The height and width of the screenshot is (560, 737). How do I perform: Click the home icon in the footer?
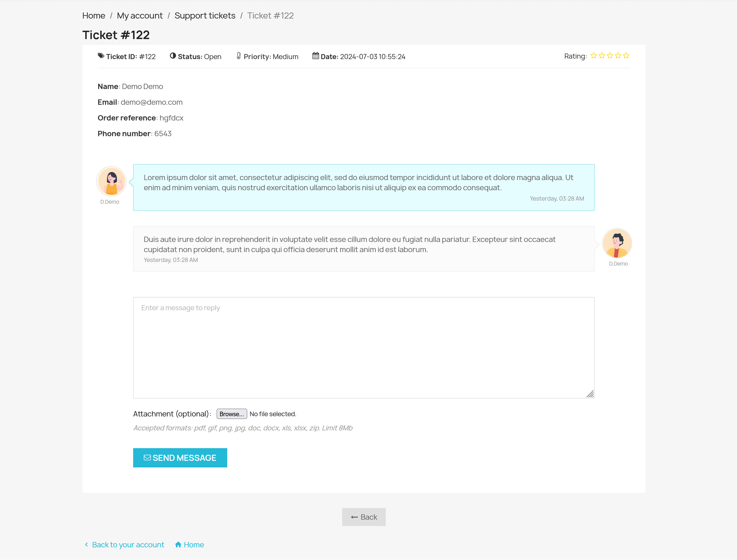tap(178, 544)
